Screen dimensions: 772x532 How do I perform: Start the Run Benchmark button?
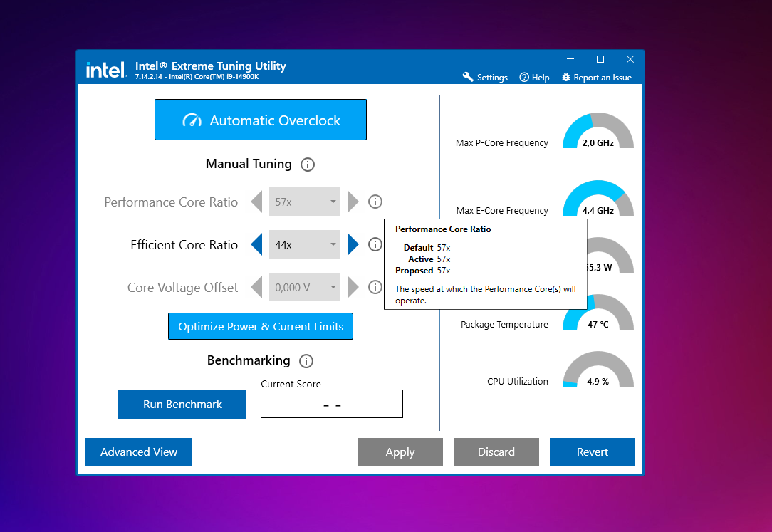(x=182, y=405)
